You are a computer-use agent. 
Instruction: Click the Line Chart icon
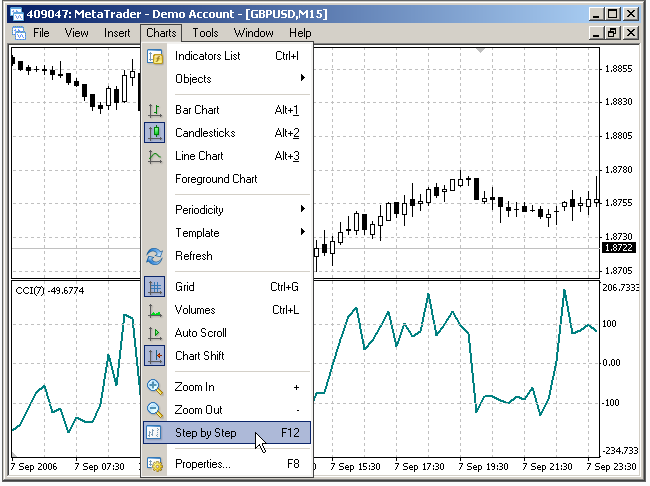click(155, 156)
